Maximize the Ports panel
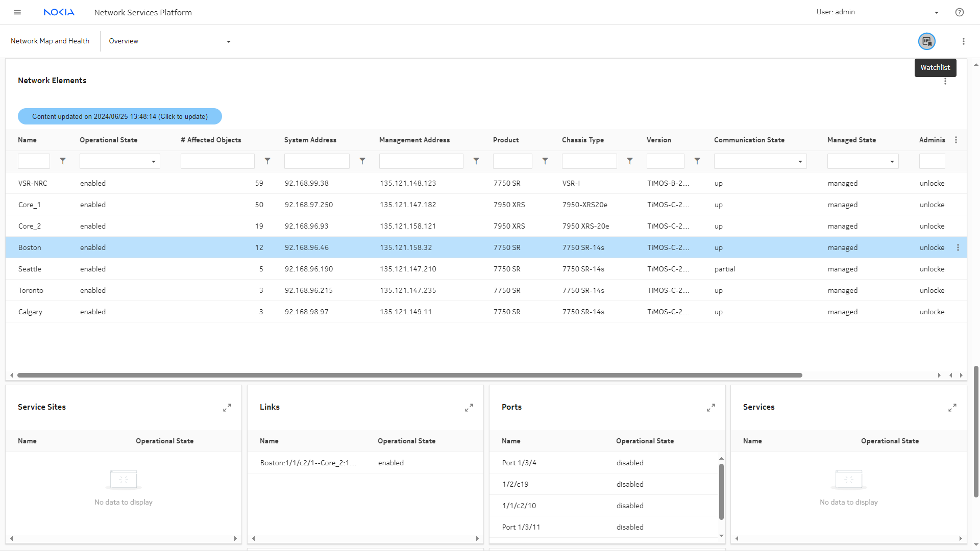The image size is (980, 551). point(710,408)
